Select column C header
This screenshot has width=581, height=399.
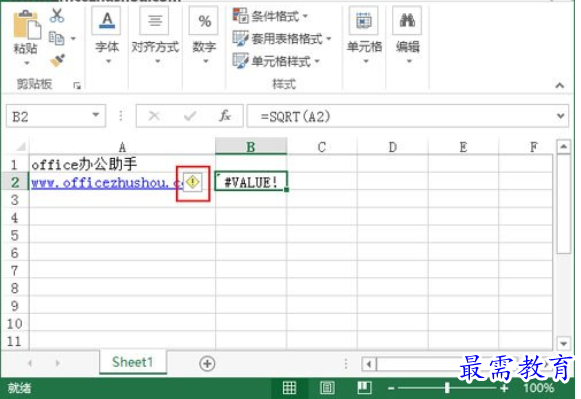click(322, 147)
